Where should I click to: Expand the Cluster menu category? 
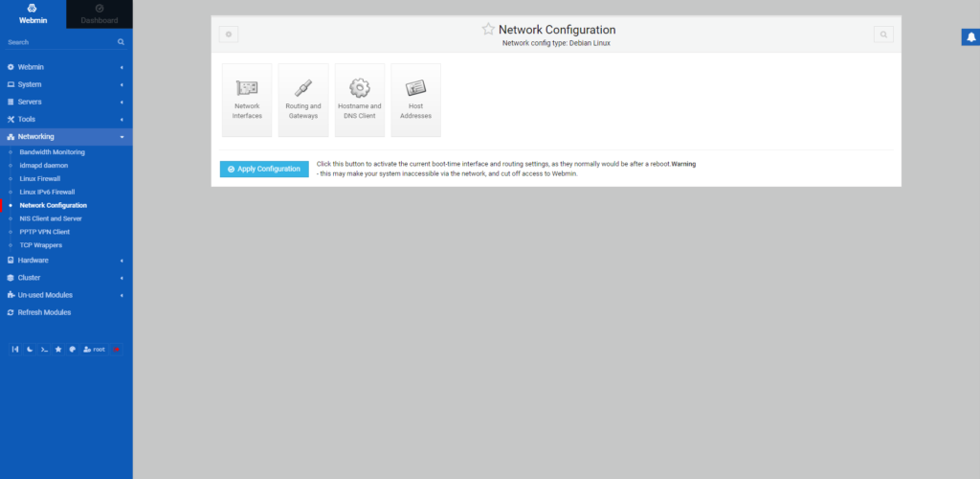point(66,278)
